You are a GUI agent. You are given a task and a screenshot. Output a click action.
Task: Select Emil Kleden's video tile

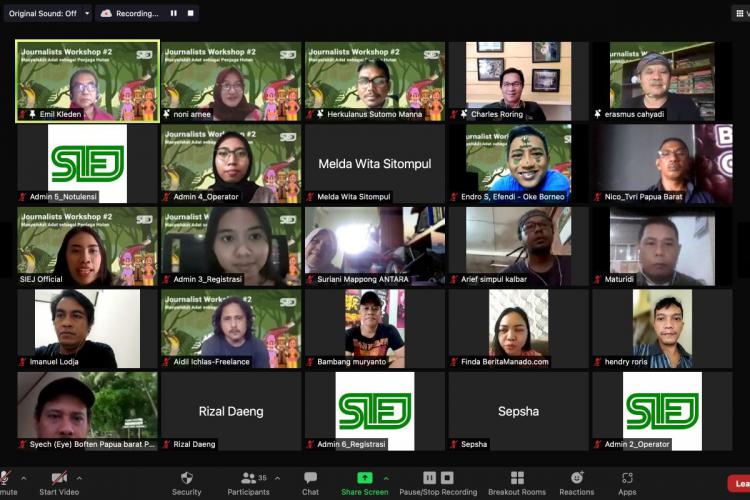[87, 80]
